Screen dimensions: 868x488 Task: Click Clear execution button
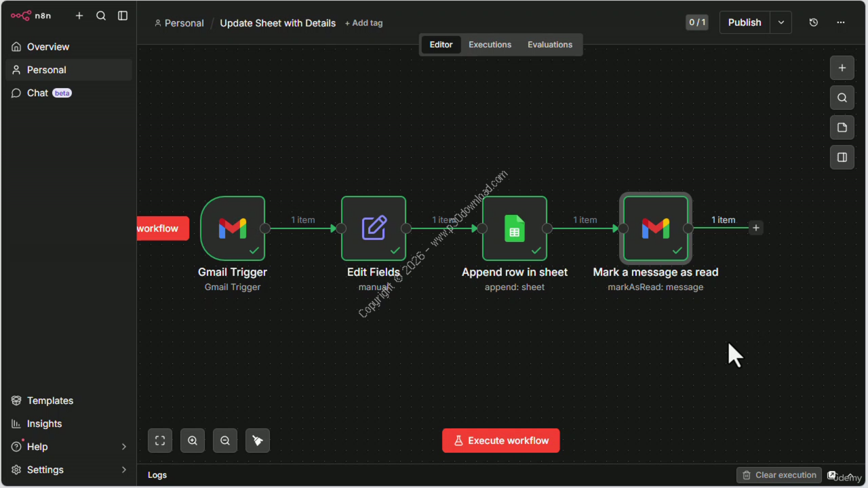(779, 475)
